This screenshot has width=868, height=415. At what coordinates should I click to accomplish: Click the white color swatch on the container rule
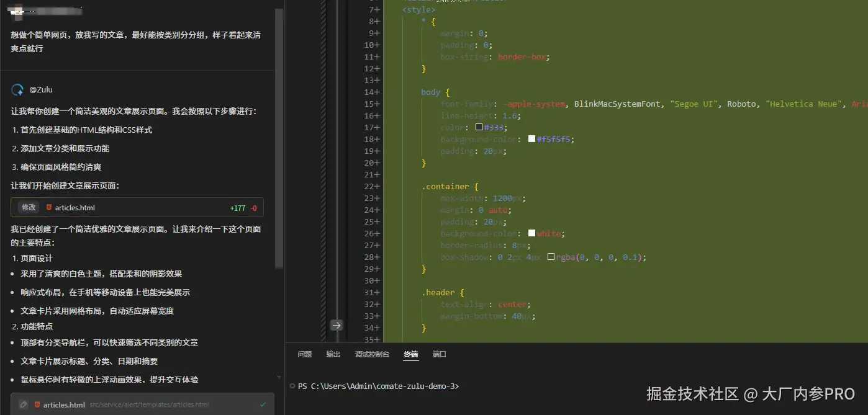coord(531,233)
